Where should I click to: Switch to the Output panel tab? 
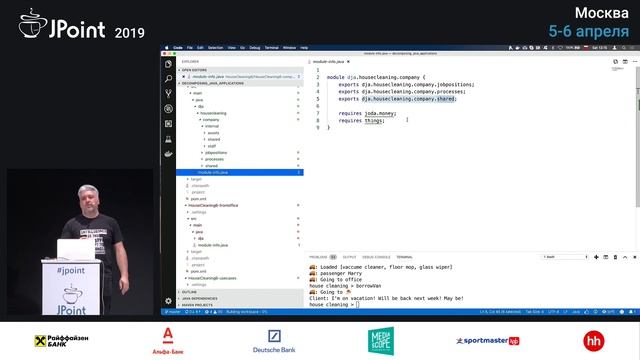(x=349, y=257)
